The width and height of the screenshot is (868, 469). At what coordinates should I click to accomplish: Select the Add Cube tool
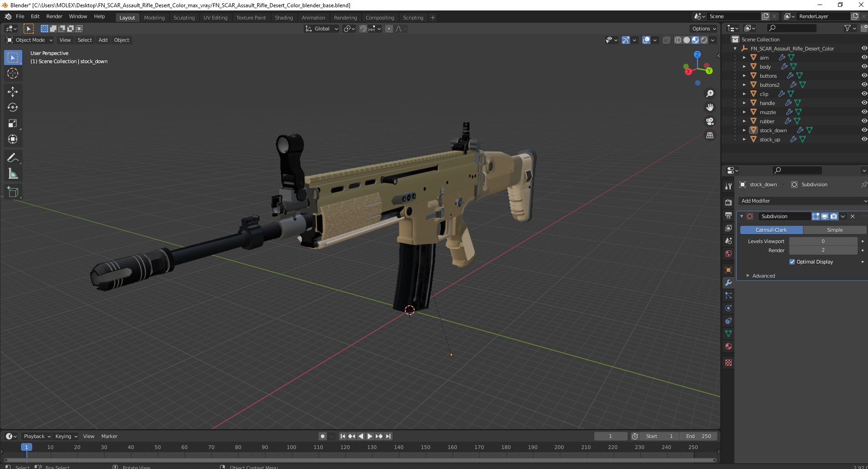coord(13,192)
